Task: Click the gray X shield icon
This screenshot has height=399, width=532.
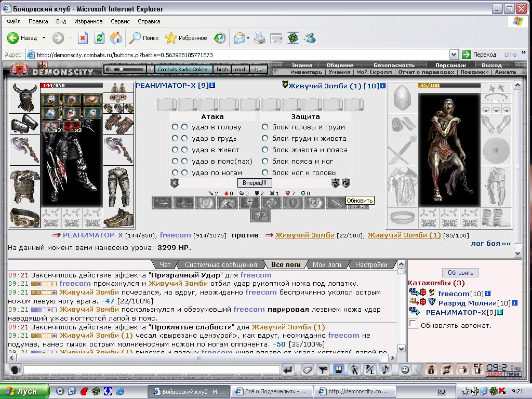Action: click(175, 183)
